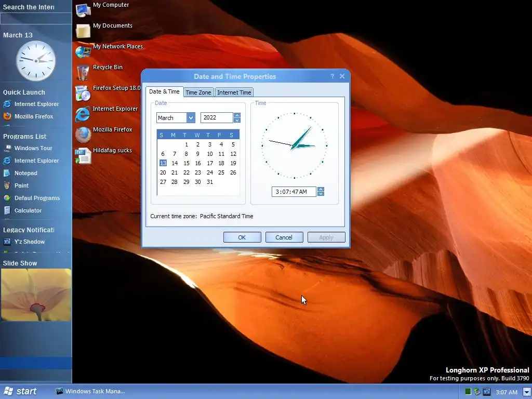Select day 20 in calendar
The width and height of the screenshot is (532, 399).
pos(163,172)
